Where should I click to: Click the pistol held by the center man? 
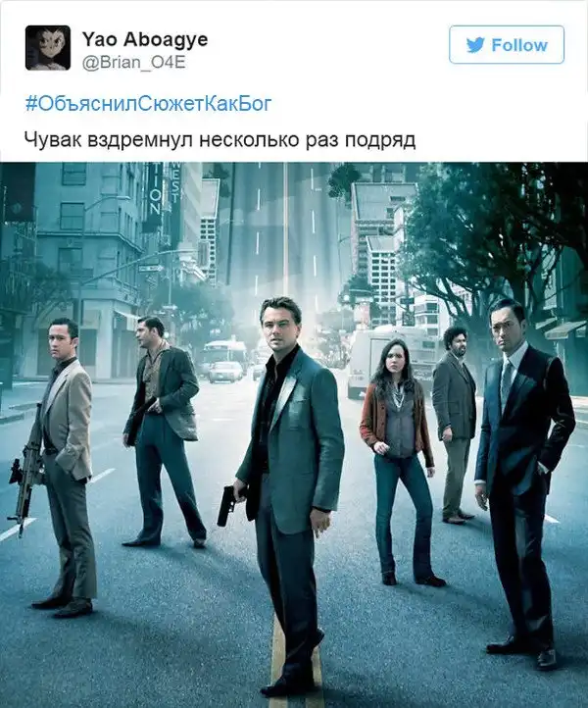coord(226,505)
